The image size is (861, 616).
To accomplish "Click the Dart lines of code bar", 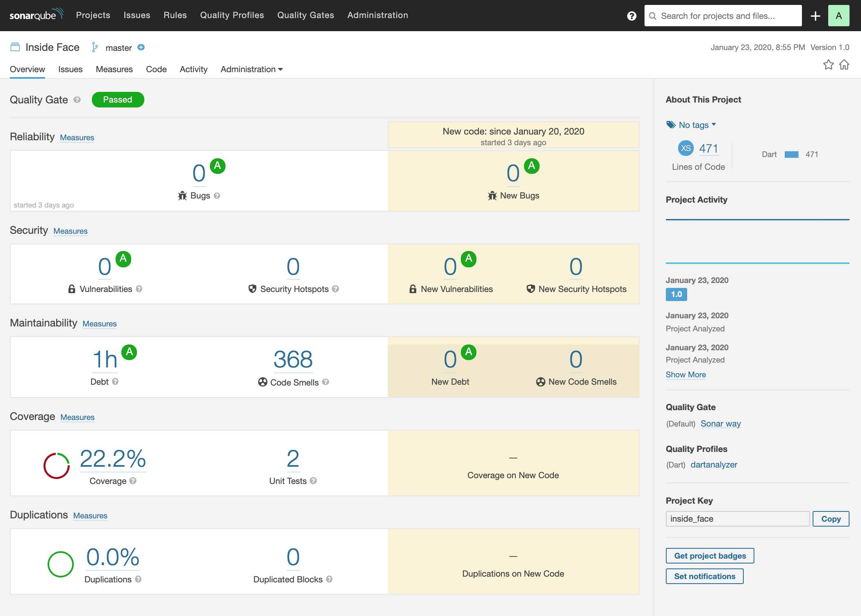I will click(791, 154).
